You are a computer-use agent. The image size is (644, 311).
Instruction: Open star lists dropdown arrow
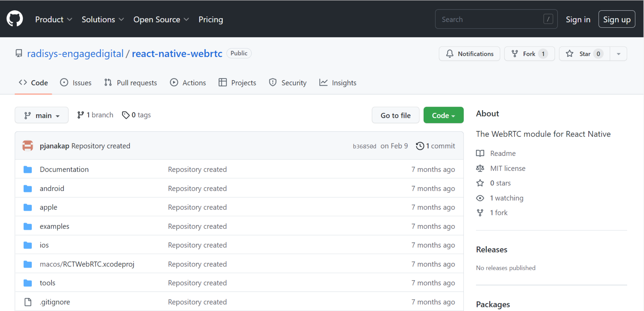pyautogui.click(x=618, y=54)
